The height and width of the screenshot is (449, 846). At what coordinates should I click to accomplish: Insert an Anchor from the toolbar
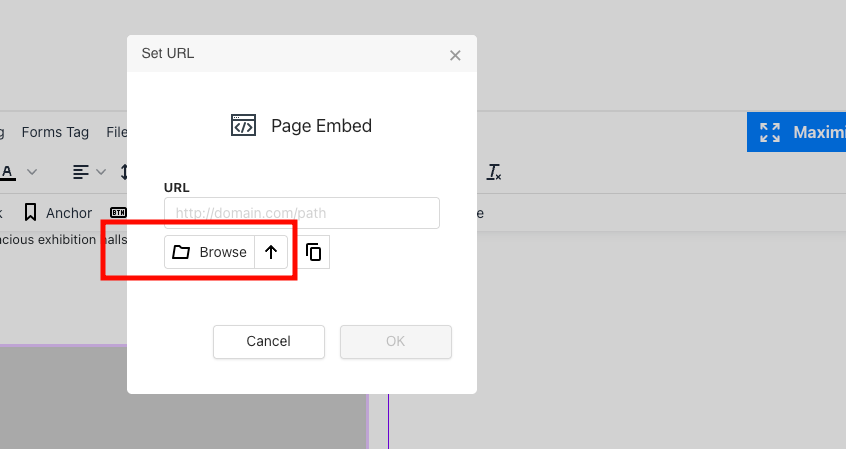[x=58, y=213]
